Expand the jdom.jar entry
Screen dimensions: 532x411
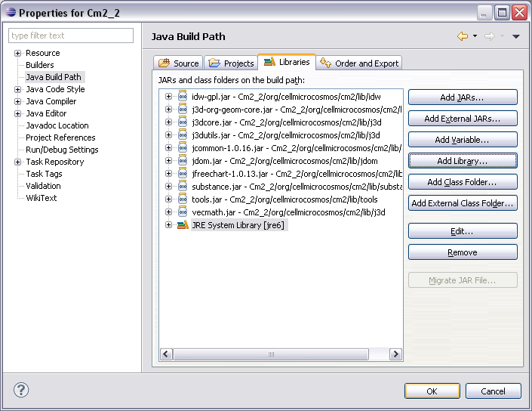(168, 161)
